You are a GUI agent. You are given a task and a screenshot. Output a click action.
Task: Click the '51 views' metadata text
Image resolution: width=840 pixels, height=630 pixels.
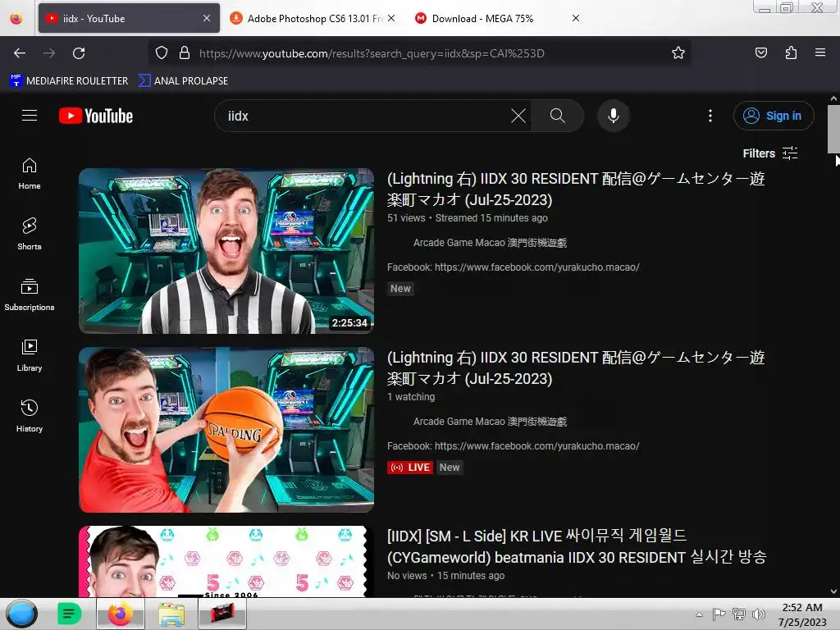(x=406, y=218)
